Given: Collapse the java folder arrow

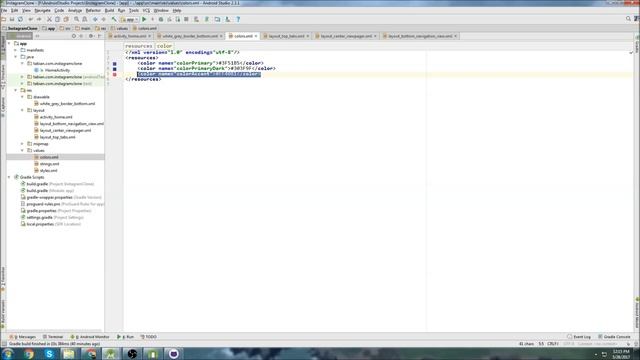Looking at the screenshot, I should [x=16, y=57].
